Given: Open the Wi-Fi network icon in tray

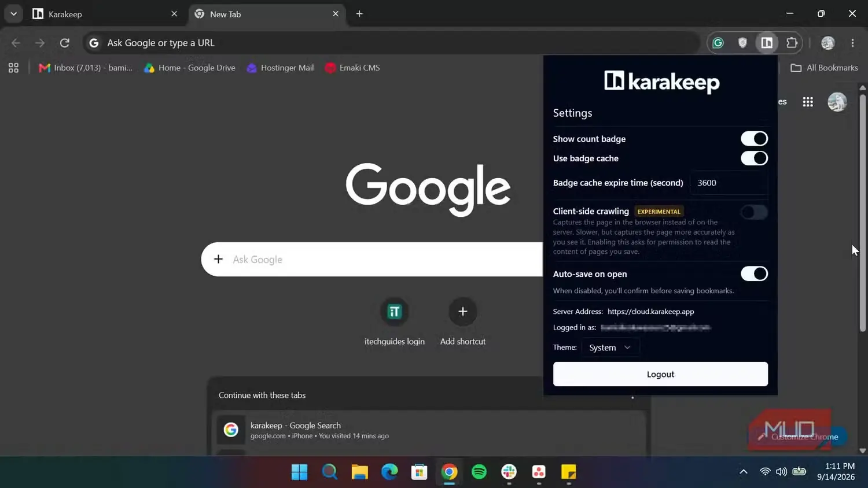Looking at the screenshot, I should coord(765,472).
